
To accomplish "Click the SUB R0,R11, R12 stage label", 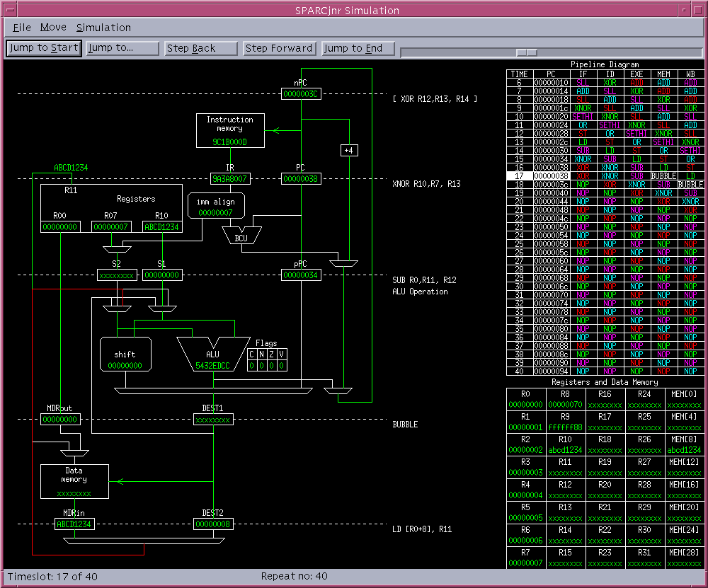I will [424, 280].
